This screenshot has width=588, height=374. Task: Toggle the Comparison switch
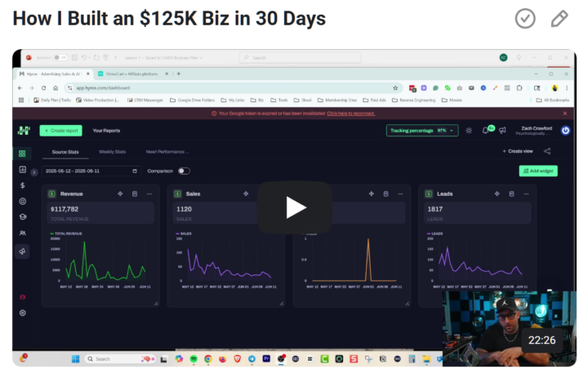click(184, 171)
